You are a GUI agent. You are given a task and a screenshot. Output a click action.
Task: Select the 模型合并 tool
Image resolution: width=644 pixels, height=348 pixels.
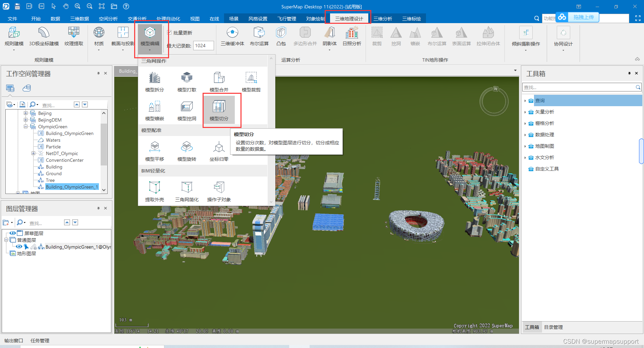[x=219, y=82]
